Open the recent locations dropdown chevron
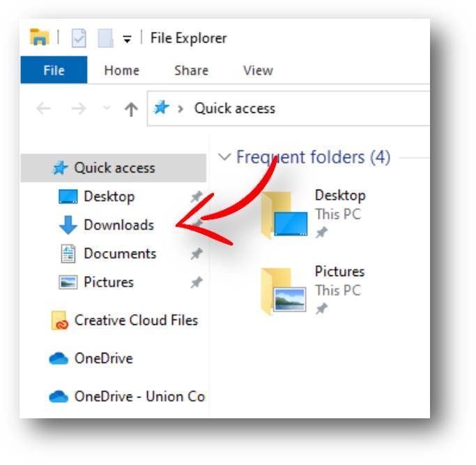 pyautogui.click(x=107, y=107)
